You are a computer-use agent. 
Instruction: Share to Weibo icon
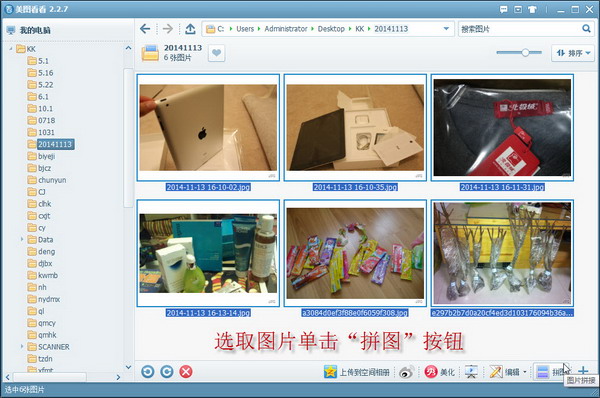click(406, 372)
